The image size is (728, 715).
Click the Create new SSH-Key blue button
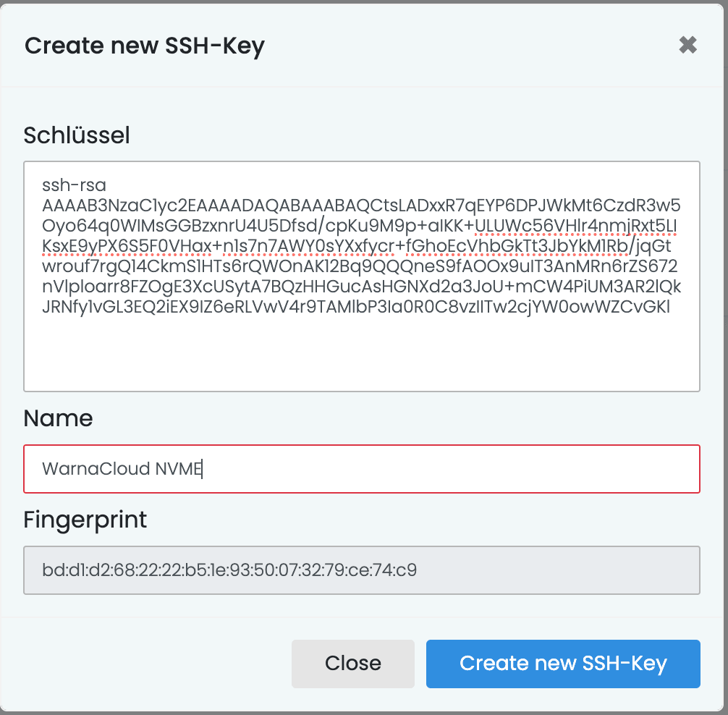point(563,664)
